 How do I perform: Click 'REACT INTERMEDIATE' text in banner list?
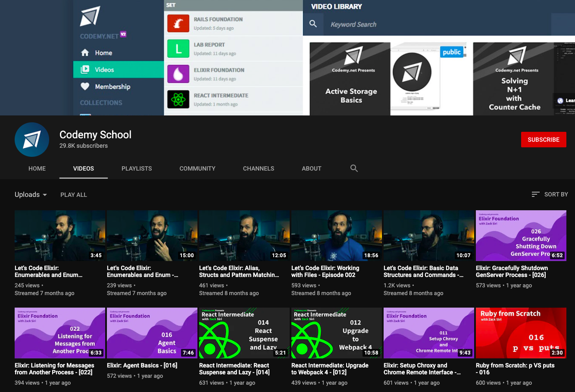(x=221, y=96)
